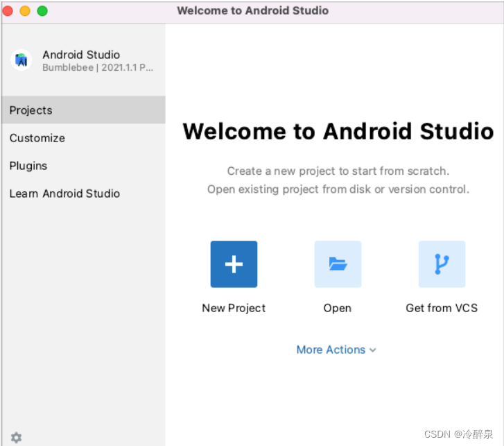
Task: Click the Android Studio logo icon
Action: pos(21,60)
